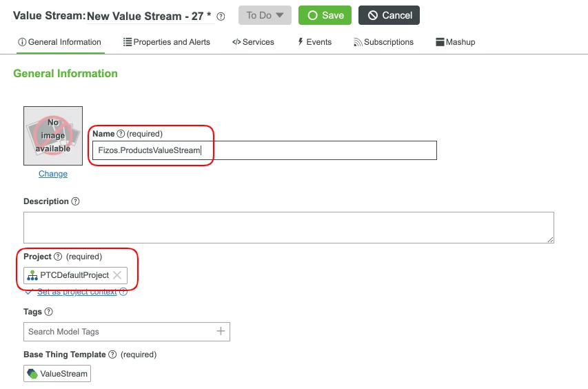Switch to General Information tab
The image size is (588, 389).
coord(59,42)
